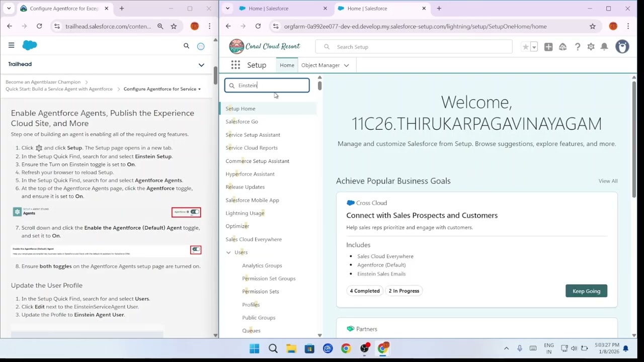This screenshot has height=362, width=644.
Task: Switch to the Object Manager tab
Action: pos(320,65)
